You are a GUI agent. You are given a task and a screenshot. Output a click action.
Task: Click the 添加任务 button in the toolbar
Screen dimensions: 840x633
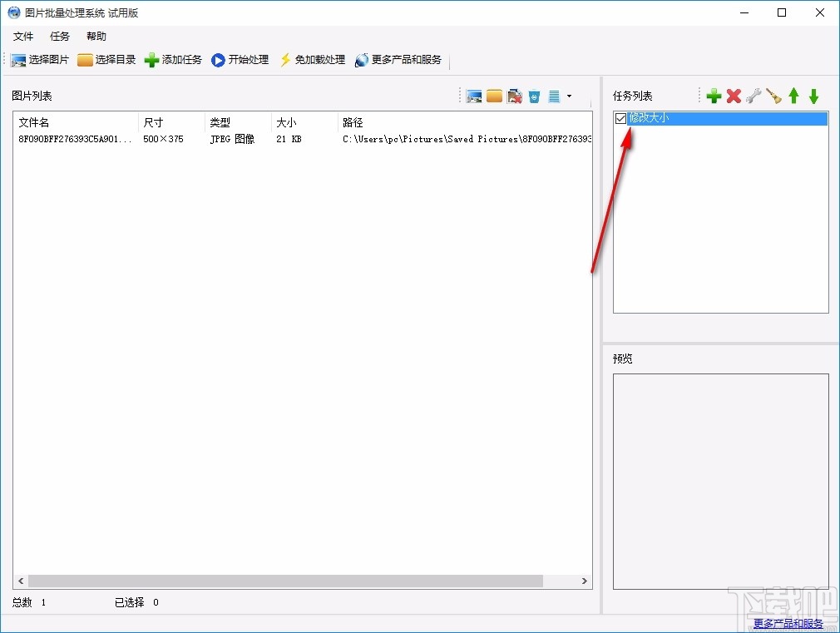(x=173, y=59)
